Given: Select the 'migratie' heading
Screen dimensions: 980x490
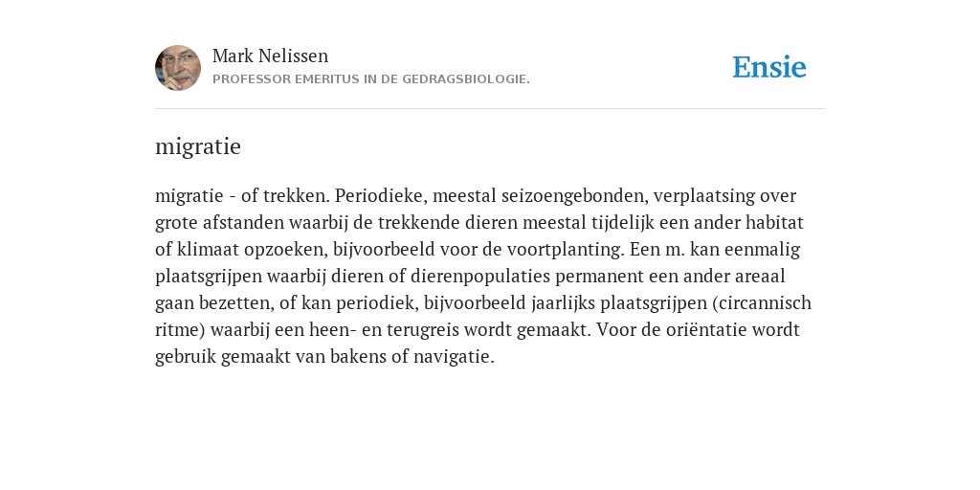Looking at the screenshot, I should 197,146.
